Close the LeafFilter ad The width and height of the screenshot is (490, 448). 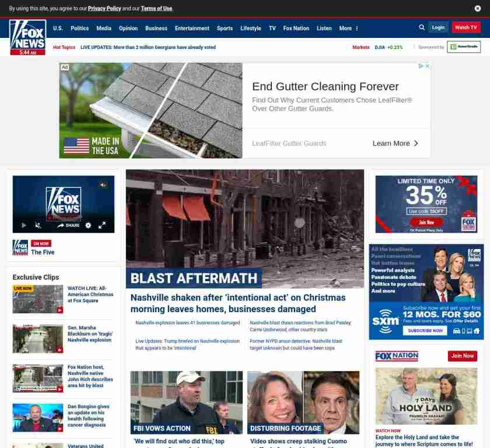pyautogui.click(x=427, y=66)
